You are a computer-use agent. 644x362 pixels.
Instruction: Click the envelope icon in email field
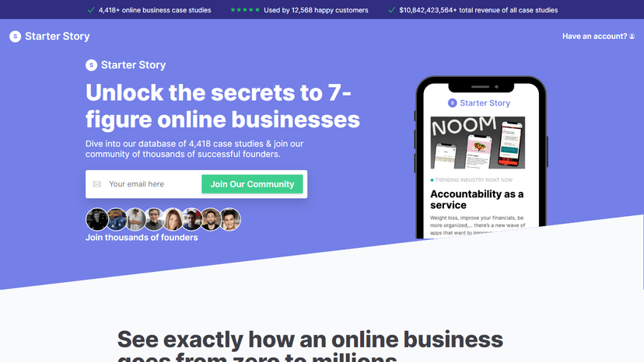(97, 184)
